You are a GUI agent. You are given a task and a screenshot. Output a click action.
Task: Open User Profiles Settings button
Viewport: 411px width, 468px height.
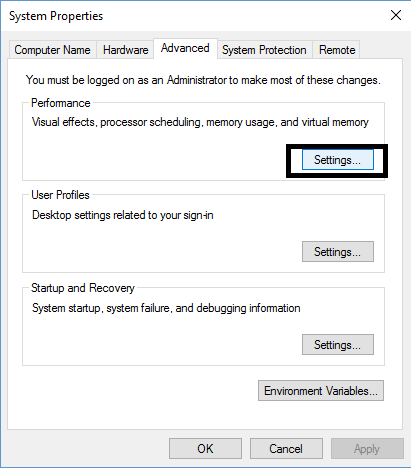[338, 252]
